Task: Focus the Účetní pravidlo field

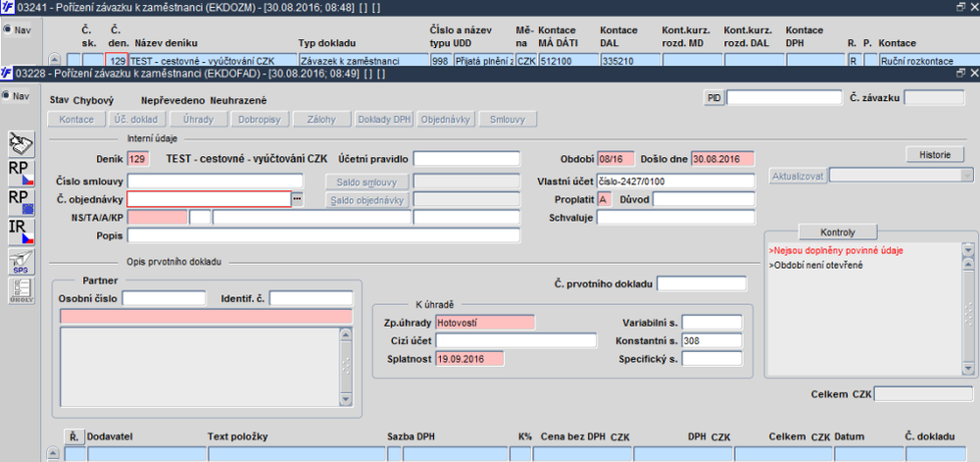Action: (466, 159)
